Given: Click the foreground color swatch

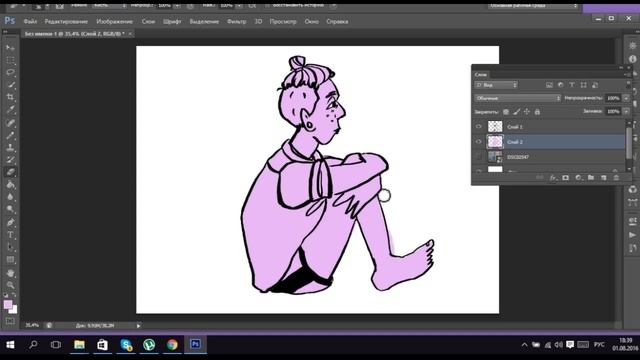Looking at the screenshot, I should click(x=8, y=304).
